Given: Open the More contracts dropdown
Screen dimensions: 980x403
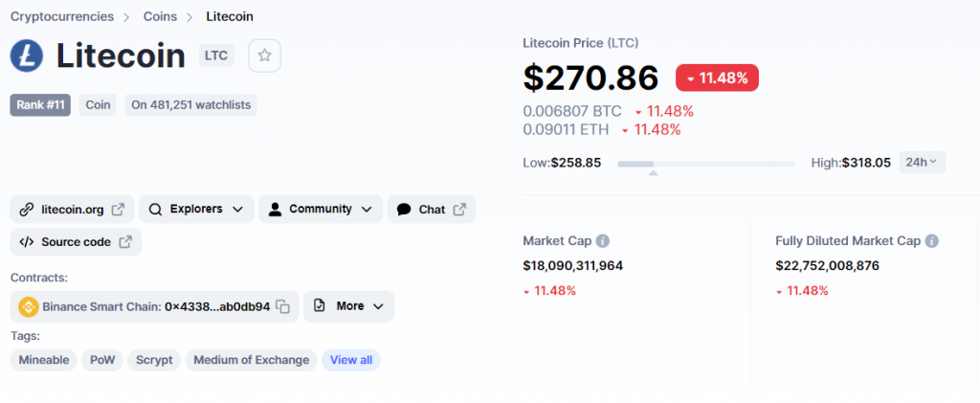Looking at the screenshot, I should pyautogui.click(x=349, y=306).
